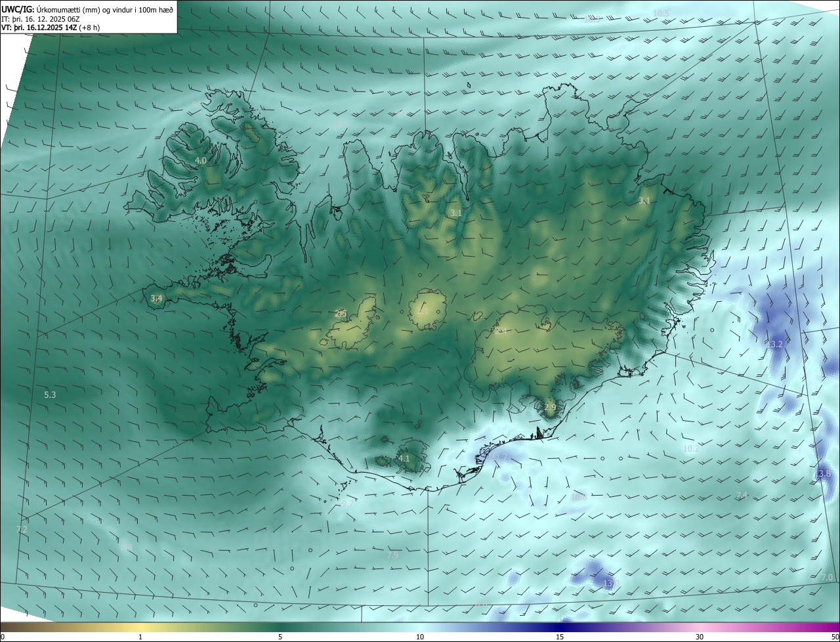Click the 13.0 value in the blue patch
Image resolution: width=840 pixels, height=642 pixels.
pos(611,583)
